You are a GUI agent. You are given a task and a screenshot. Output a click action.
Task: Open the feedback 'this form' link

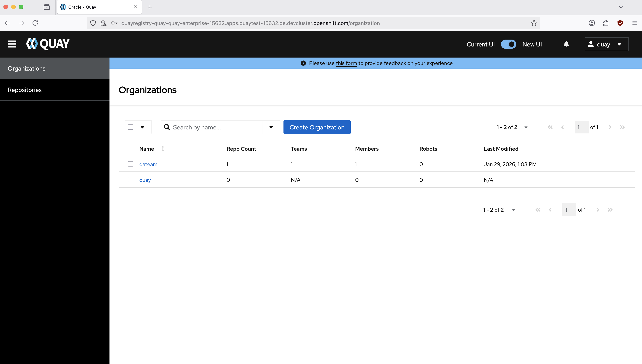click(346, 63)
